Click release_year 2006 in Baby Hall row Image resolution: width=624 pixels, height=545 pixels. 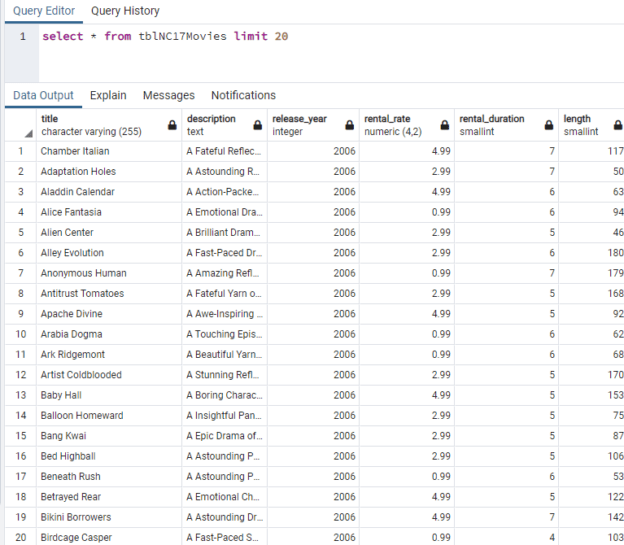click(x=313, y=395)
